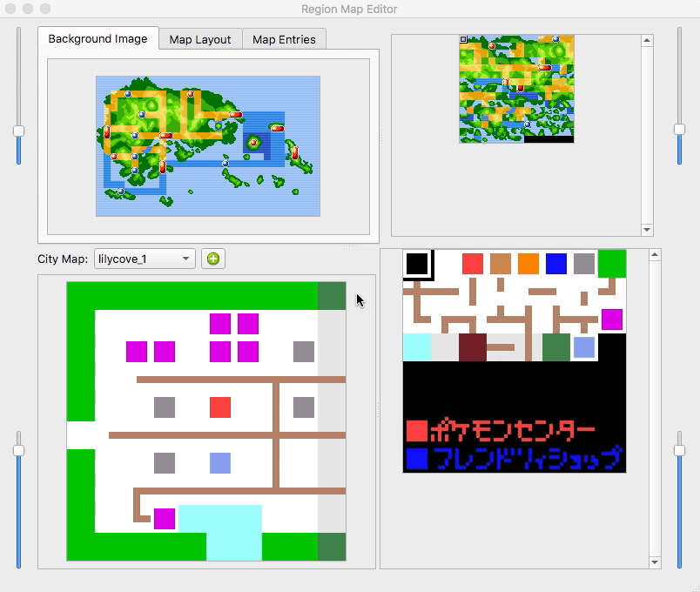Select the red tile in the city tile palette
This screenshot has width=700, height=592.
[x=473, y=264]
